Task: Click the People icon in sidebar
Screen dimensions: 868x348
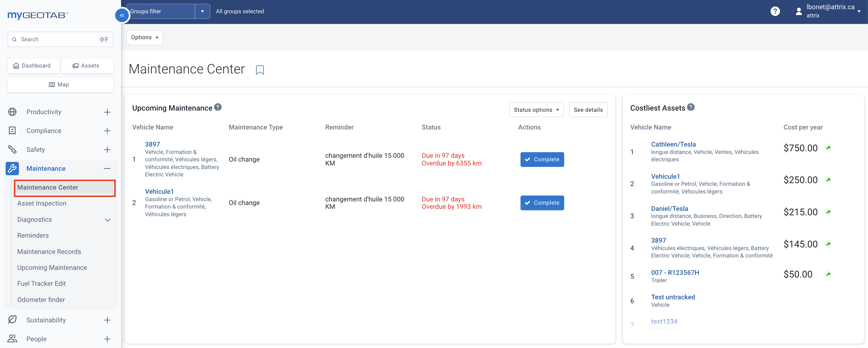Action: click(12, 339)
